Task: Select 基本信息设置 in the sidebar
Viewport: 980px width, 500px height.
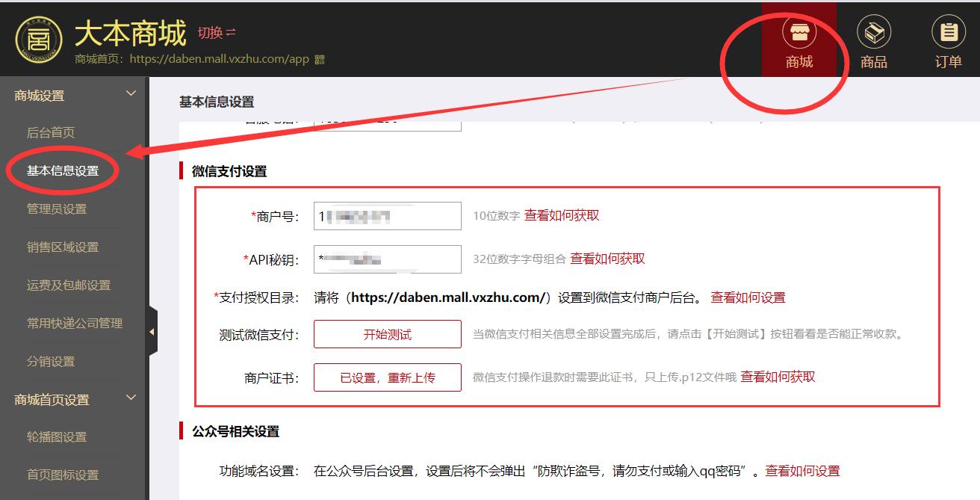Action: pyautogui.click(x=61, y=170)
